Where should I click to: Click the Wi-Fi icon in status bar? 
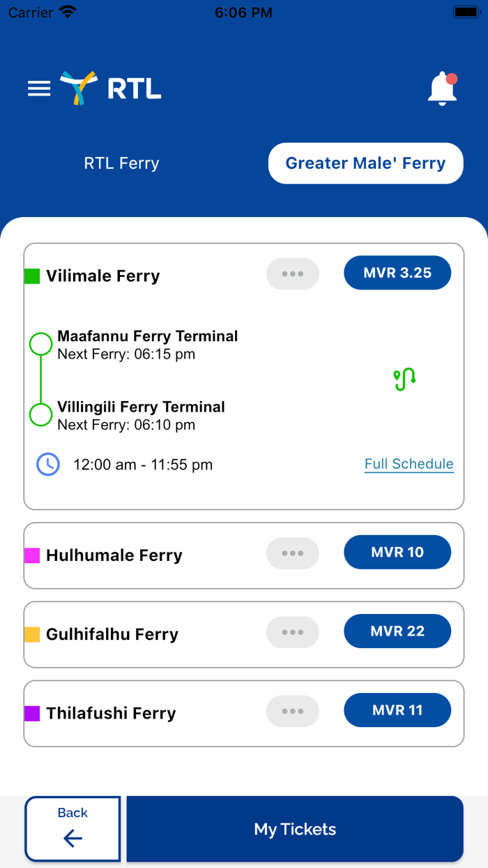click(66, 11)
